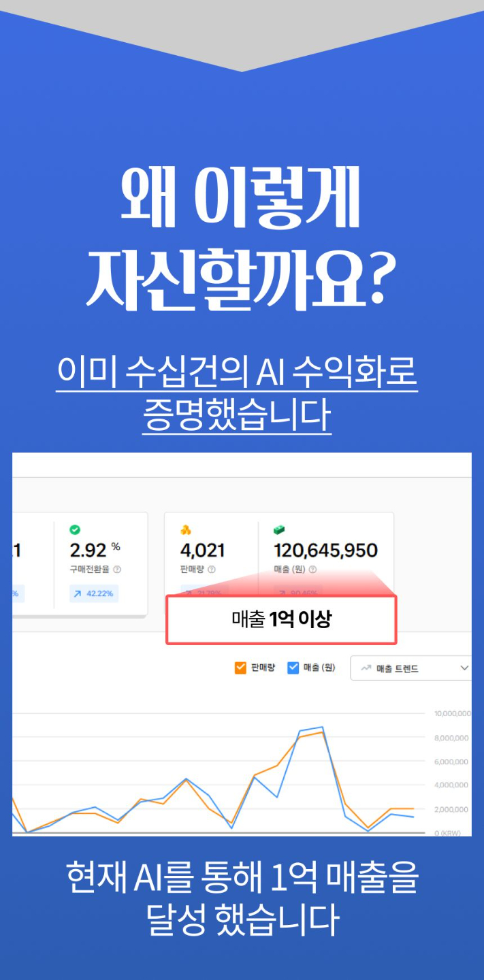Expand the 매출 트렌드 dropdown

(411, 668)
